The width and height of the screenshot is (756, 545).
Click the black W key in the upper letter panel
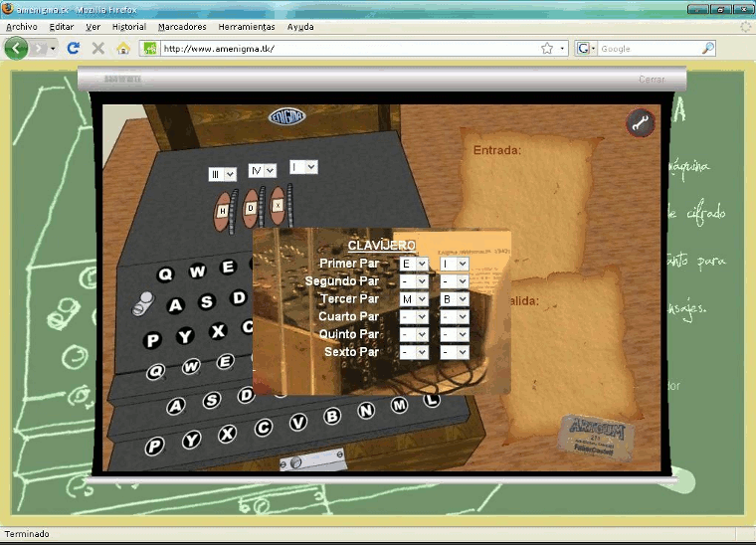(x=197, y=272)
